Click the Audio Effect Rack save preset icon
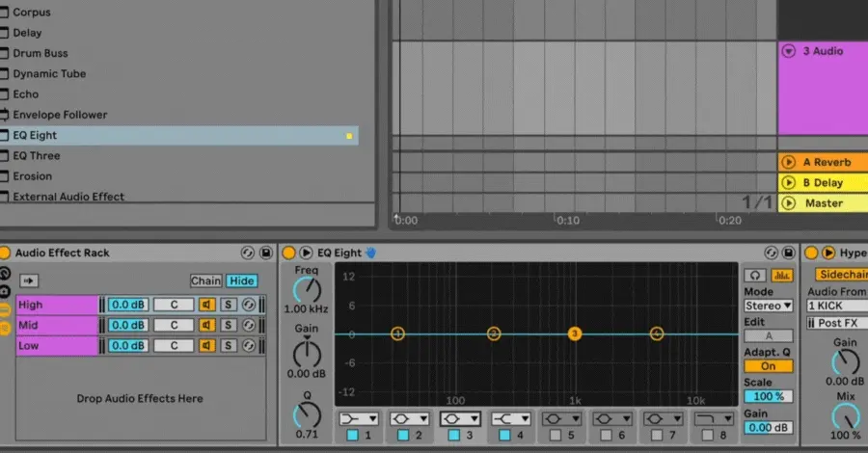Viewport: 868px width, 453px height. (266, 253)
